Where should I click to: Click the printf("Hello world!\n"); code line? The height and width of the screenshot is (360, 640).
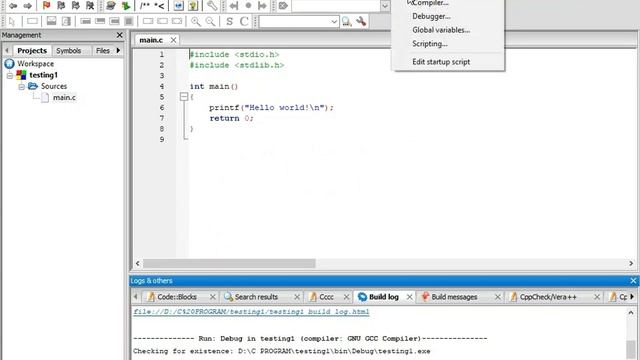point(271,108)
